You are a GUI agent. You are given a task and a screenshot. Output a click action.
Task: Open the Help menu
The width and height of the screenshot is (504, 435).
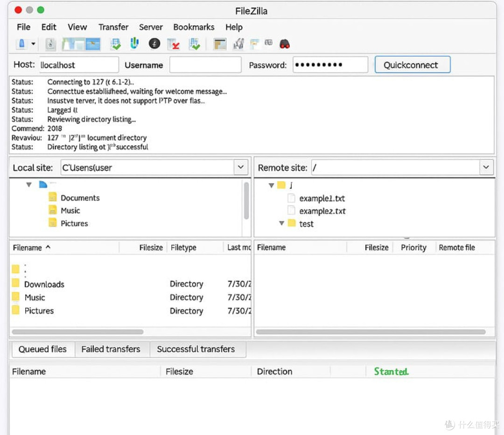click(234, 28)
